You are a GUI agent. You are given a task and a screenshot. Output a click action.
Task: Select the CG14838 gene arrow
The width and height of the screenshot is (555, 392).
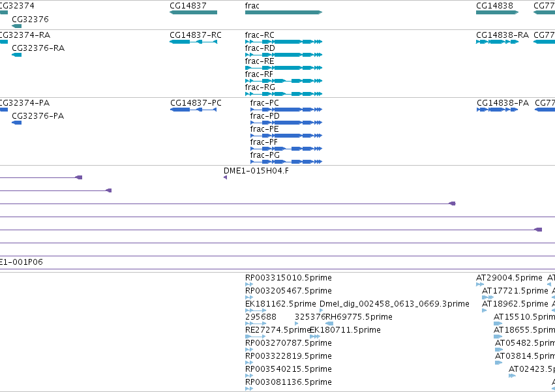(x=498, y=12)
